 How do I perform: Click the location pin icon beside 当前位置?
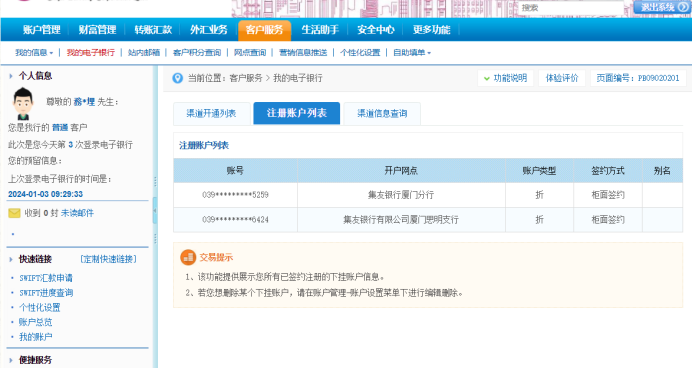177,78
